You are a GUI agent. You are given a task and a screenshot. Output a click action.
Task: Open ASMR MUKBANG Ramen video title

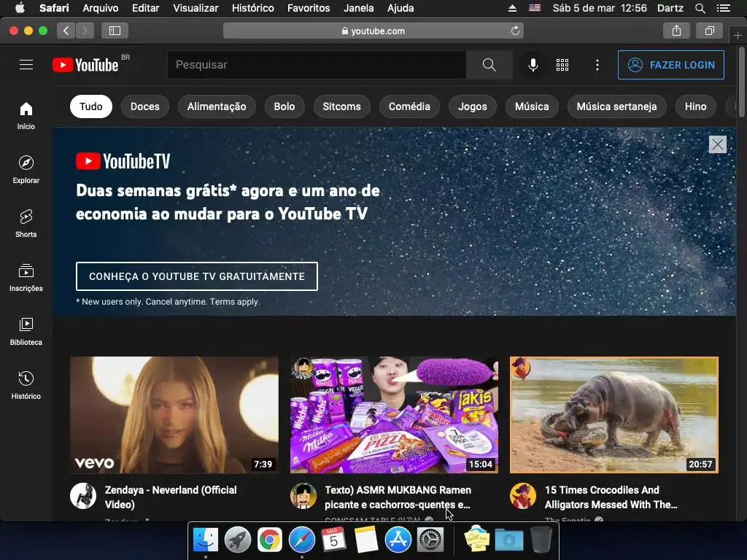tap(398, 497)
